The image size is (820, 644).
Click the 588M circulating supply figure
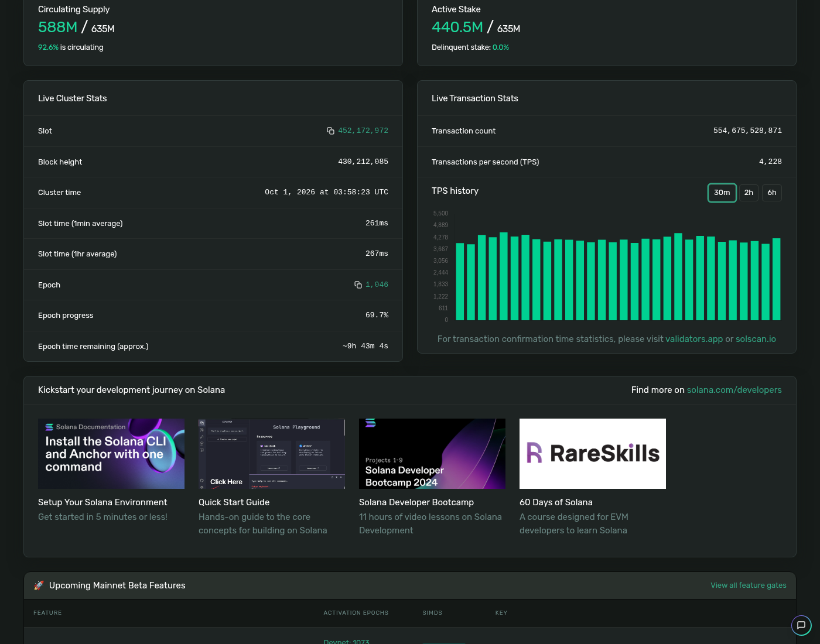coord(57,28)
